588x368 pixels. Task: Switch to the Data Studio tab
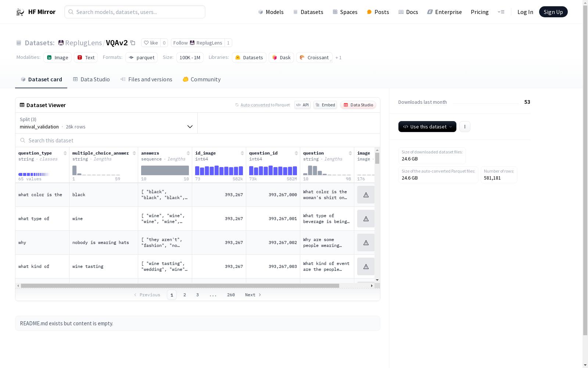click(92, 79)
